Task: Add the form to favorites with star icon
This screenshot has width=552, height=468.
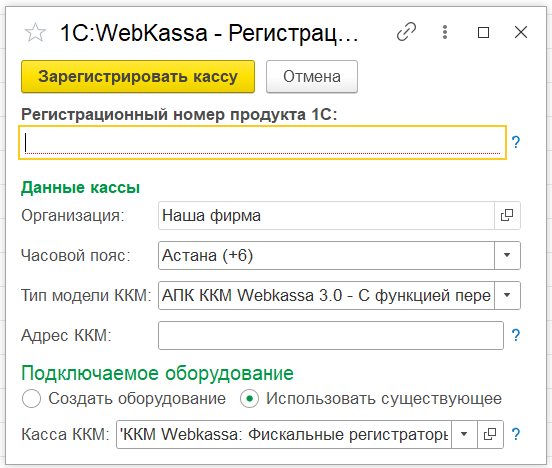Action: point(35,33)
